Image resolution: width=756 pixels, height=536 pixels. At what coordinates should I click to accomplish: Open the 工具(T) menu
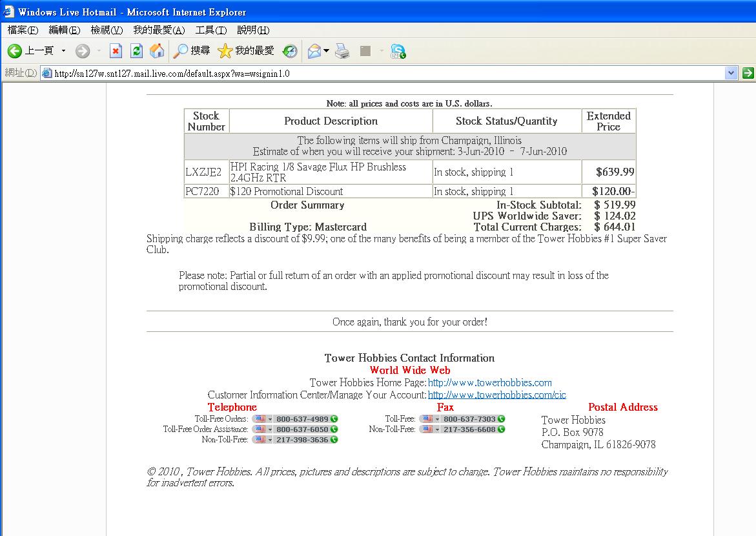[x=210, y=30]
